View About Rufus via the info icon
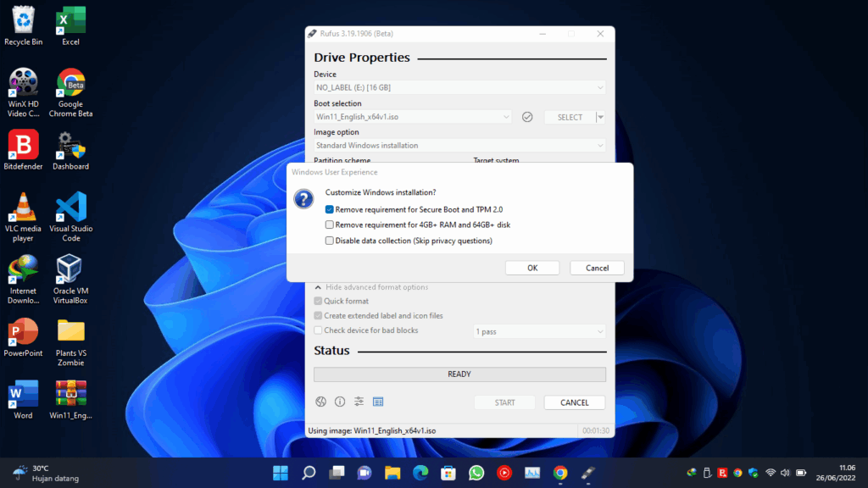 340,402
